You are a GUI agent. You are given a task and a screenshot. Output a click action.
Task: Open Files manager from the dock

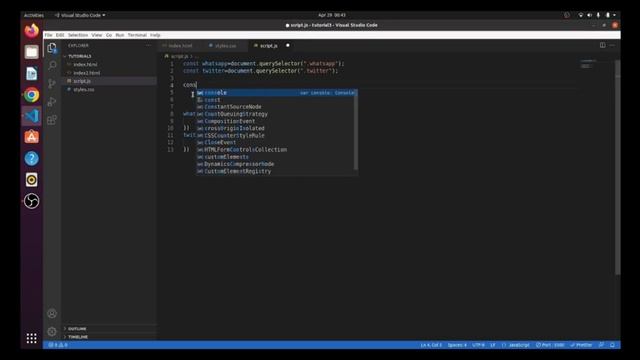[31, 52]
